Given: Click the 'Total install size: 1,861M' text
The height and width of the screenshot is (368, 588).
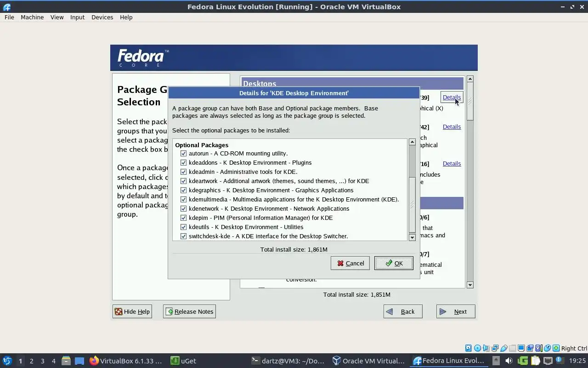Looking at the screenshot, I should click(294, 249).
